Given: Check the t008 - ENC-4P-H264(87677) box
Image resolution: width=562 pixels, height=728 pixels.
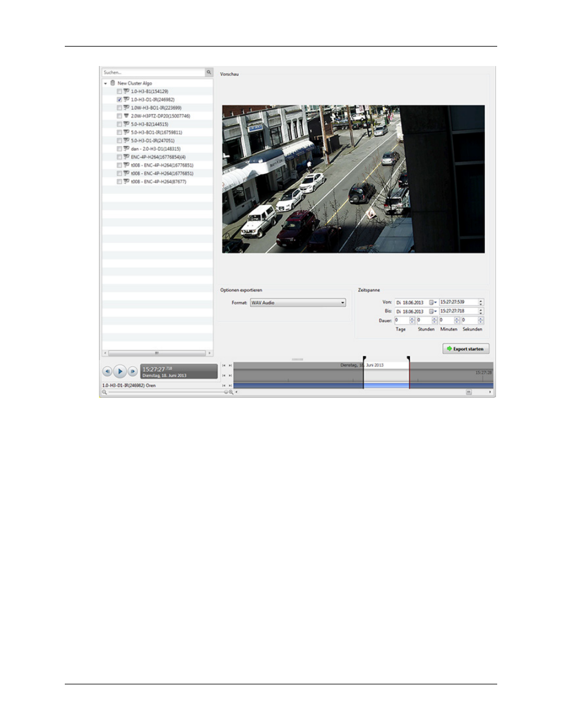Looking at the screenshot, I should pyautogui.click(x=120, y=182).
